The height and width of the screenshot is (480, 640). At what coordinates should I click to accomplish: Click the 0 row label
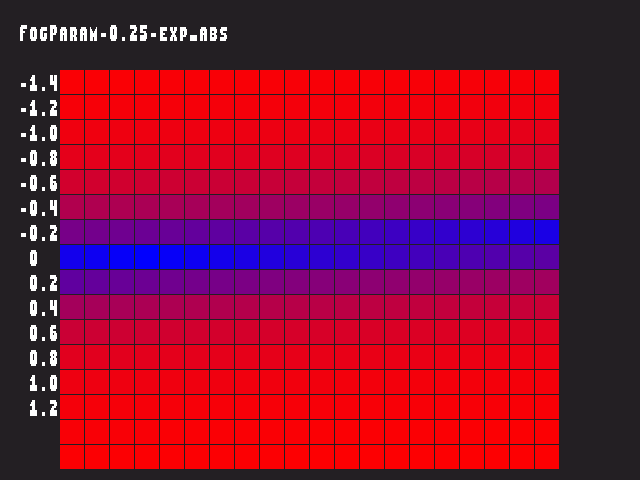pos(33,258)
